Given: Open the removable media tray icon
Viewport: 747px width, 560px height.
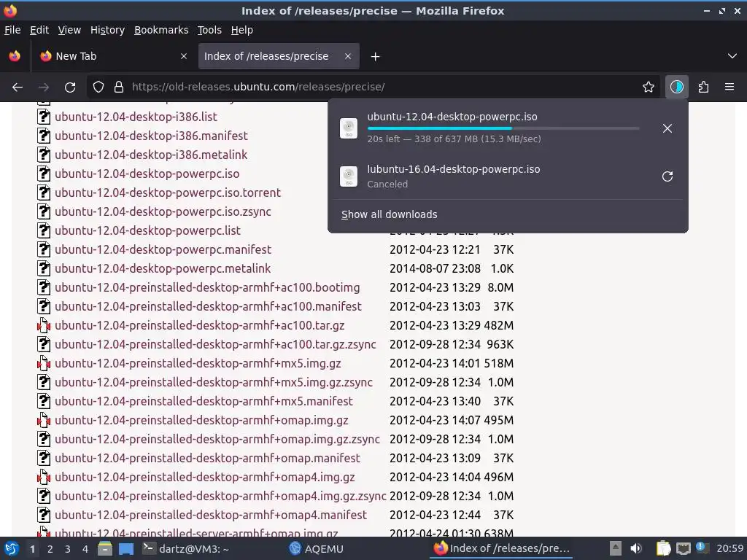Looking at the screenshot, I should 616,548.
